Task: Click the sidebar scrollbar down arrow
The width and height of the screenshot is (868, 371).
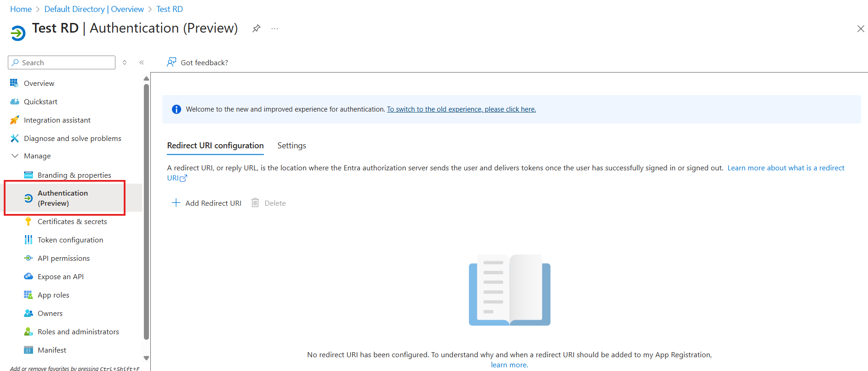Action: point(146,358)
